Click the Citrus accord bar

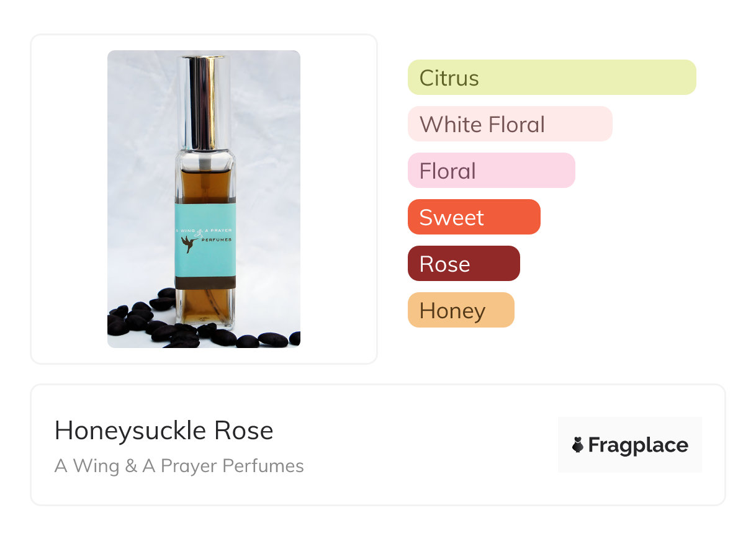pos(551,78)
